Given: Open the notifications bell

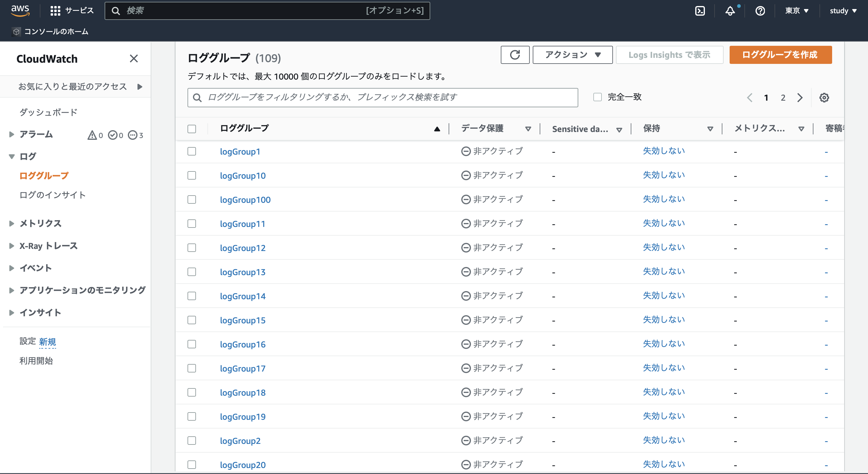Looking at the screenshot, I should click(x=731, y=11).
